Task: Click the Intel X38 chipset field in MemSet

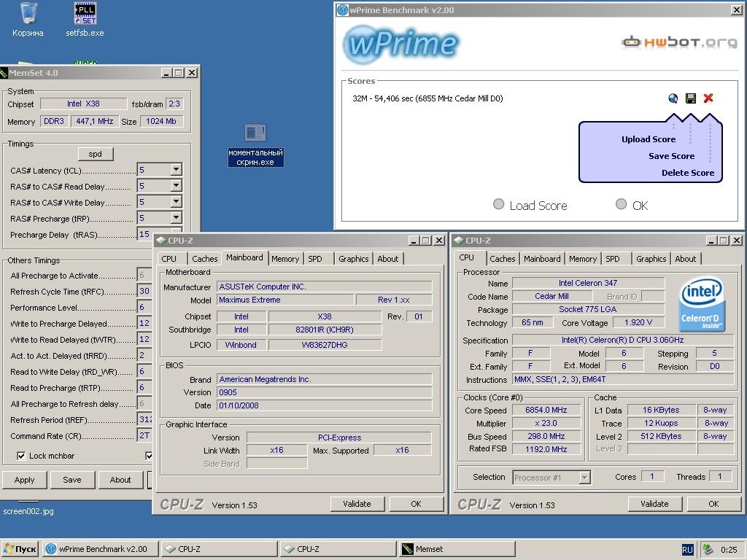Action: (x=83, y=104)
